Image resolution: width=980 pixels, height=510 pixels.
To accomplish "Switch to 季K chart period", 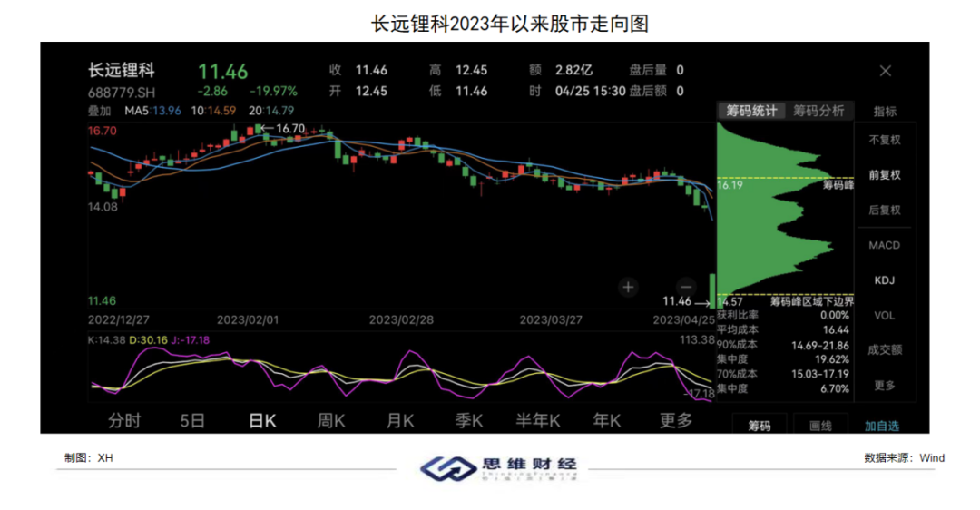I will [x=469, y=421].
